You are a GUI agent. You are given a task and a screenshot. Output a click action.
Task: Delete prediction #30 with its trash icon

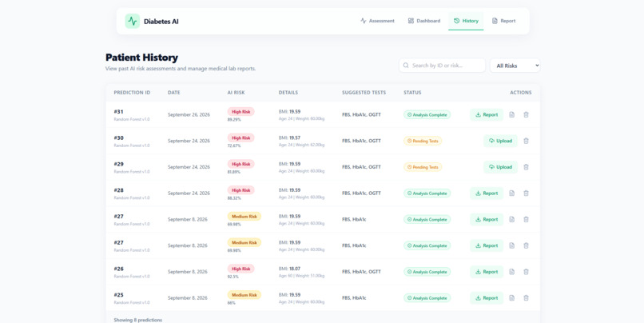[x=526, y=141]
